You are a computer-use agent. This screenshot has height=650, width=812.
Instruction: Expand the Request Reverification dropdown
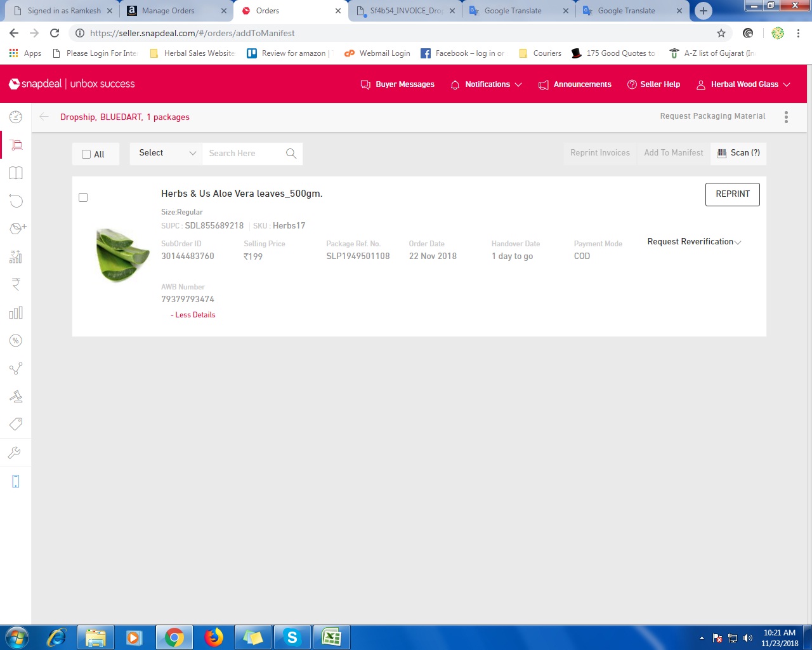693,242
